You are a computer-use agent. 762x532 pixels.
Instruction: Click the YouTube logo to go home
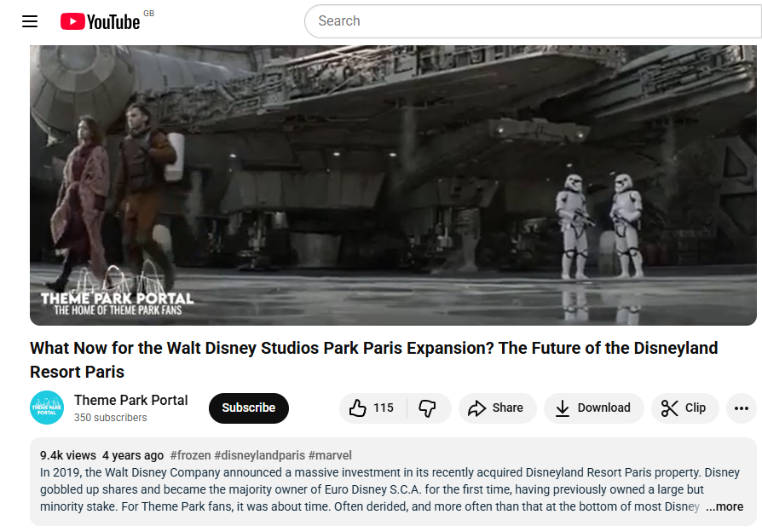(x=100, y=21)
